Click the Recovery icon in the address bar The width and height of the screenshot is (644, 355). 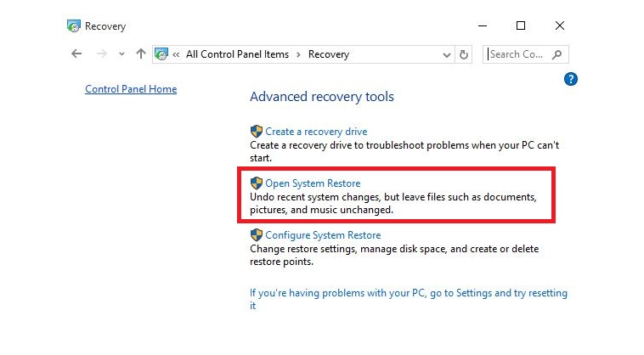coord(161,54)
